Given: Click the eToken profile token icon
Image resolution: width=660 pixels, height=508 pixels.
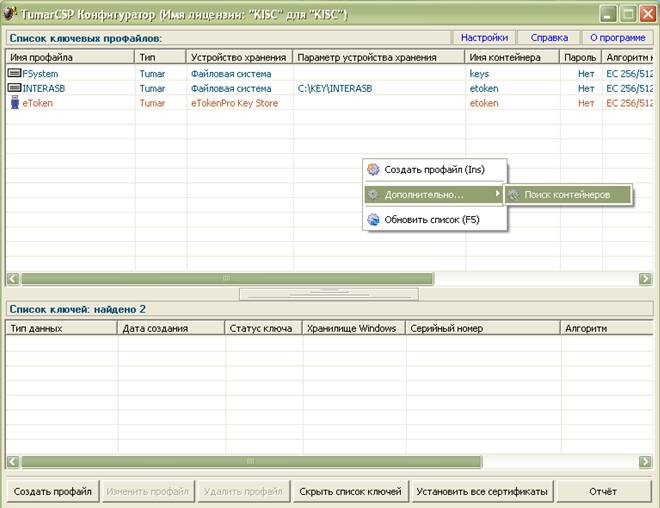Looking at the screenshot, I should tap(14, 103).
